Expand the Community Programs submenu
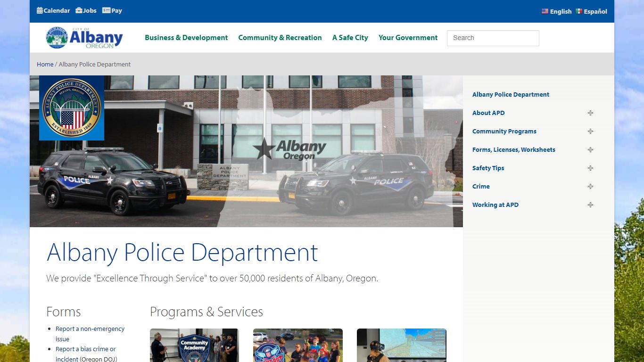The height and width of the screenshot is (362, 644). [x=590, y=132]
